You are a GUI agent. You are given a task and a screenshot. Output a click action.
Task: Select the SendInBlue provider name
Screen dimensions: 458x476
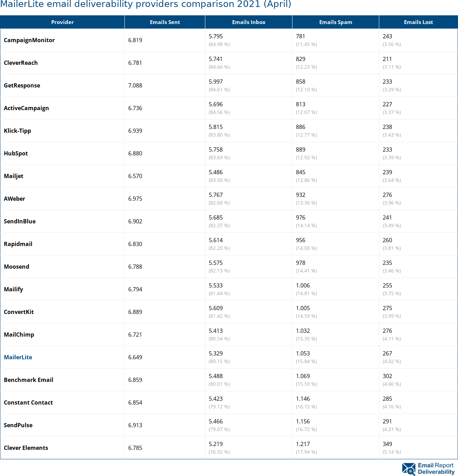pyautogui.click(x=20, y=221)
